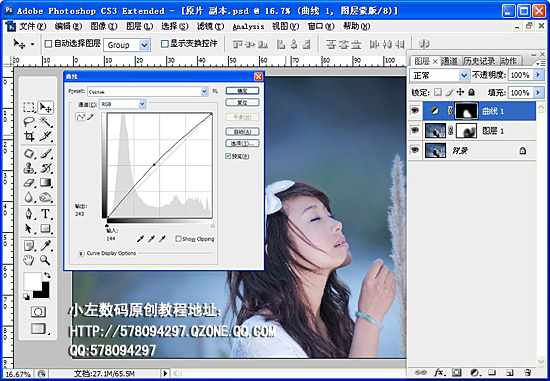The height and width of the screenshot is (381, 550).
Task: Open the Analysis menu
Action: point(248,26)
